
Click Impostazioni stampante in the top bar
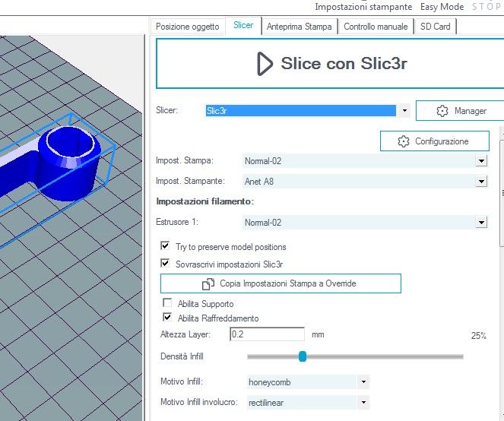click(363, 7)
